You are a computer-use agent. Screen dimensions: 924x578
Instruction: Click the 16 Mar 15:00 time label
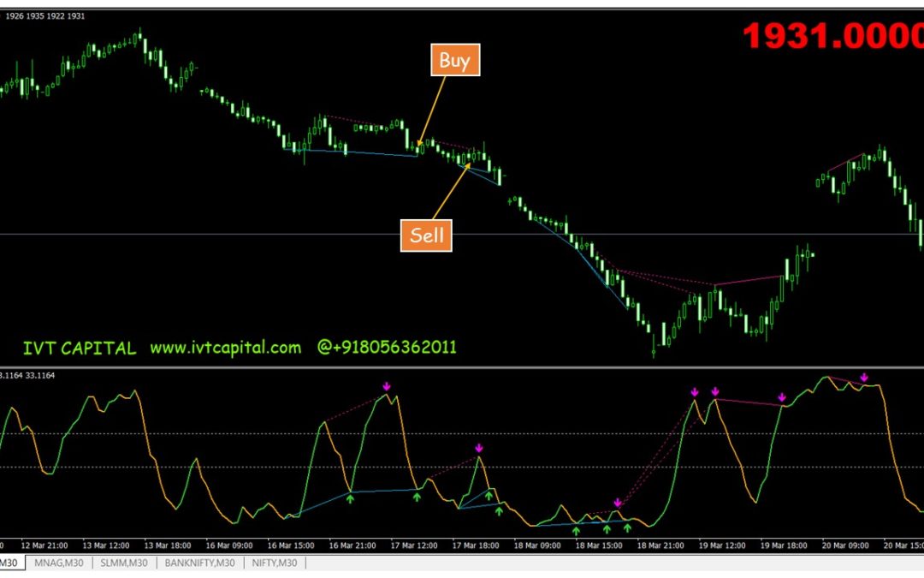point(291,545)
